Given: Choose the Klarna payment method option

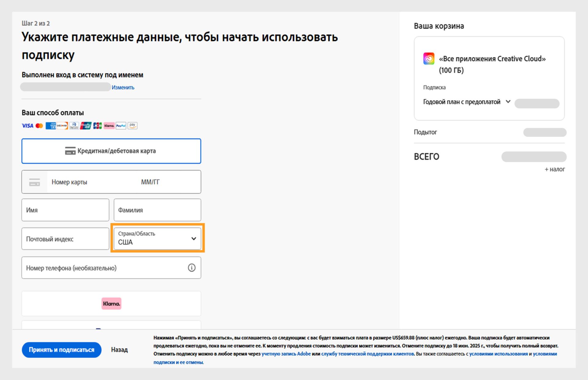Looking at the screenshot, I should 111,304.
